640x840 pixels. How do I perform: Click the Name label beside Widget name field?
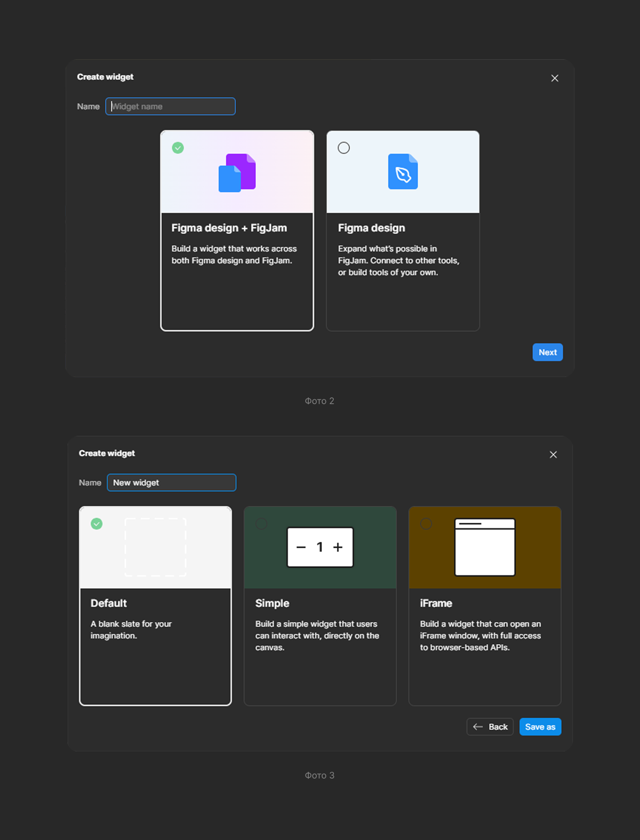89,107
